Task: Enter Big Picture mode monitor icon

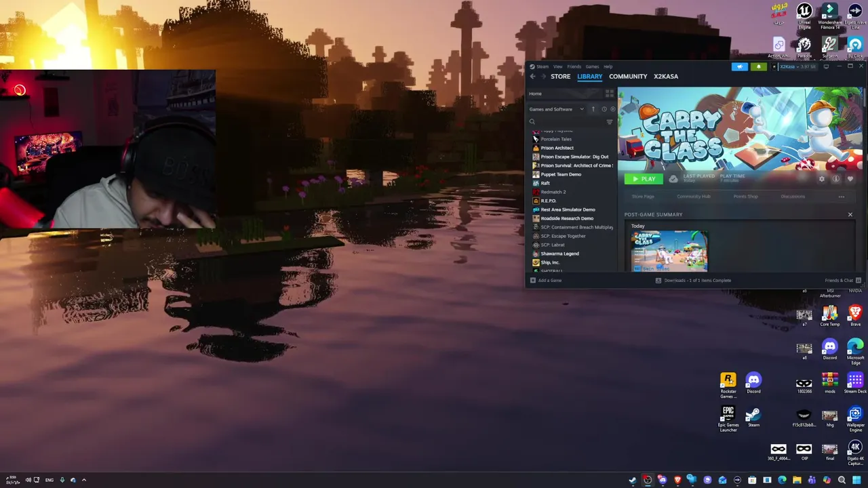Action: point(826,66)
